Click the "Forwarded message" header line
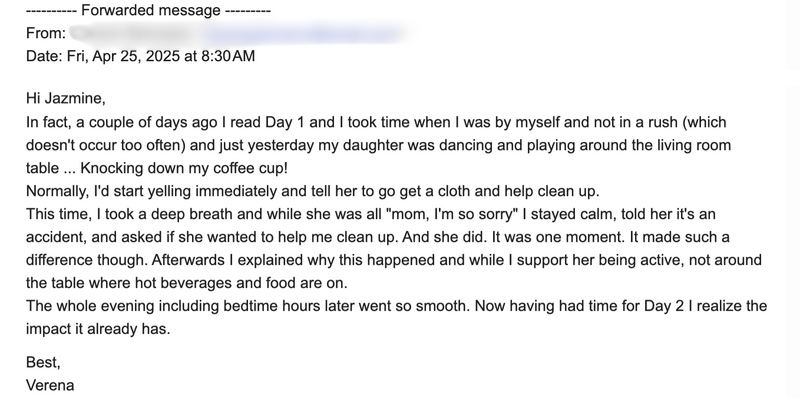The width and height of the screenshot is (800, 411). click(148, 12)
